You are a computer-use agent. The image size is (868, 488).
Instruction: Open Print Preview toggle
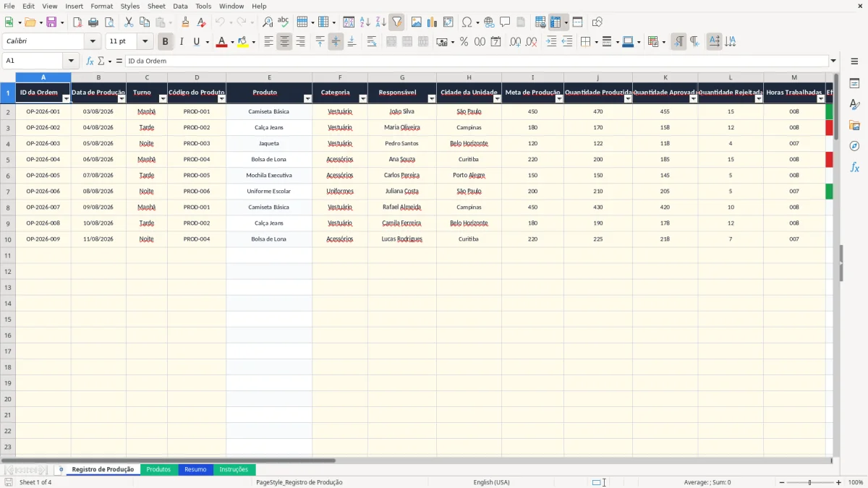[x=109, y=22]
